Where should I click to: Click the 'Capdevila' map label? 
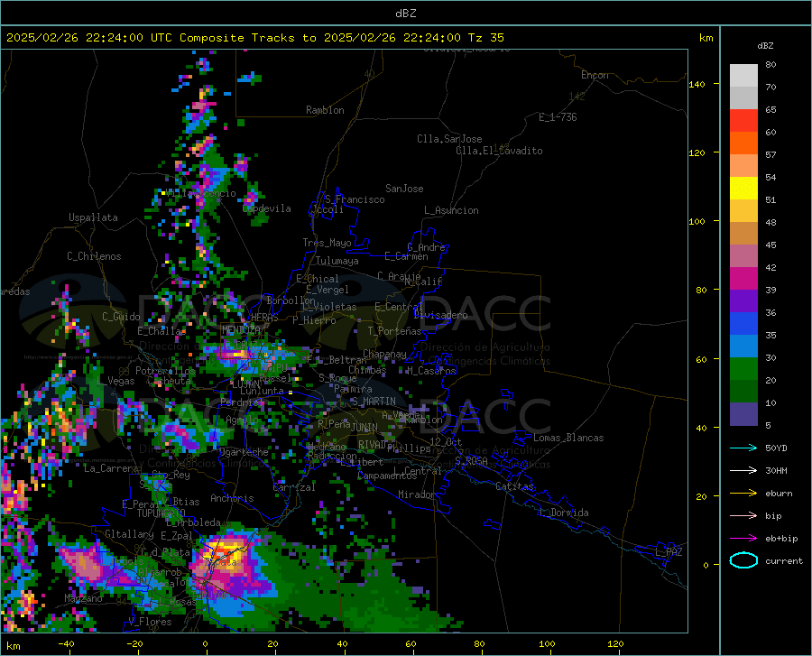point(267,208)
